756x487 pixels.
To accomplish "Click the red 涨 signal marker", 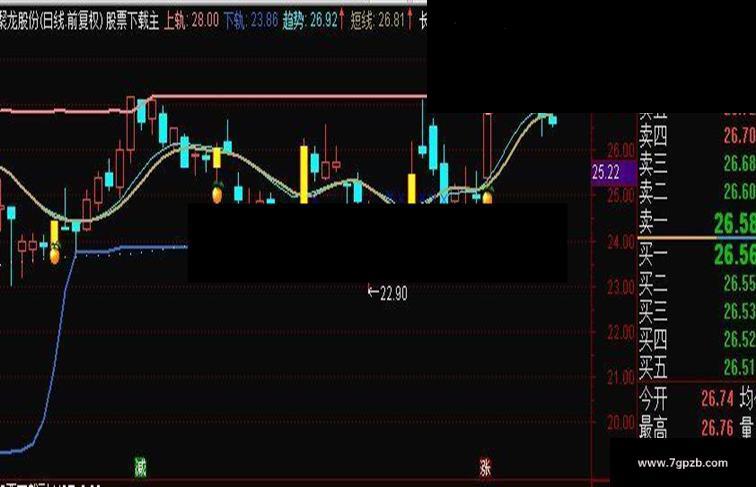I will click(x=485, y=467).
